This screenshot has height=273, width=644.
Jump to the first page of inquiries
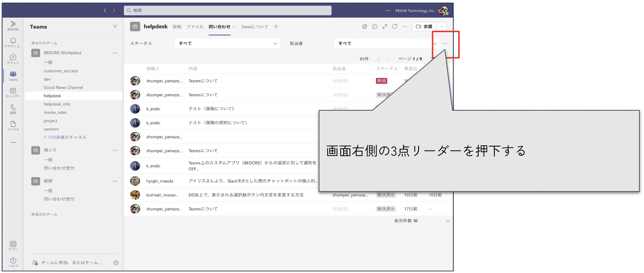(379, 59)
